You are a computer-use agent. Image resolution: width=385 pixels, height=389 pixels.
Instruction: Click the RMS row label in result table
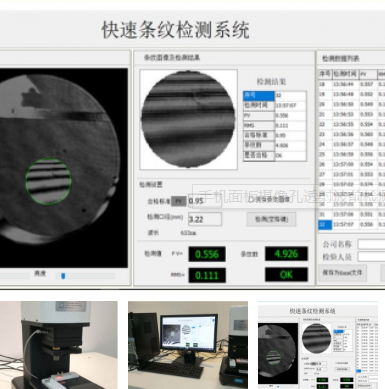pyautogui.click(x=259, y=125)
